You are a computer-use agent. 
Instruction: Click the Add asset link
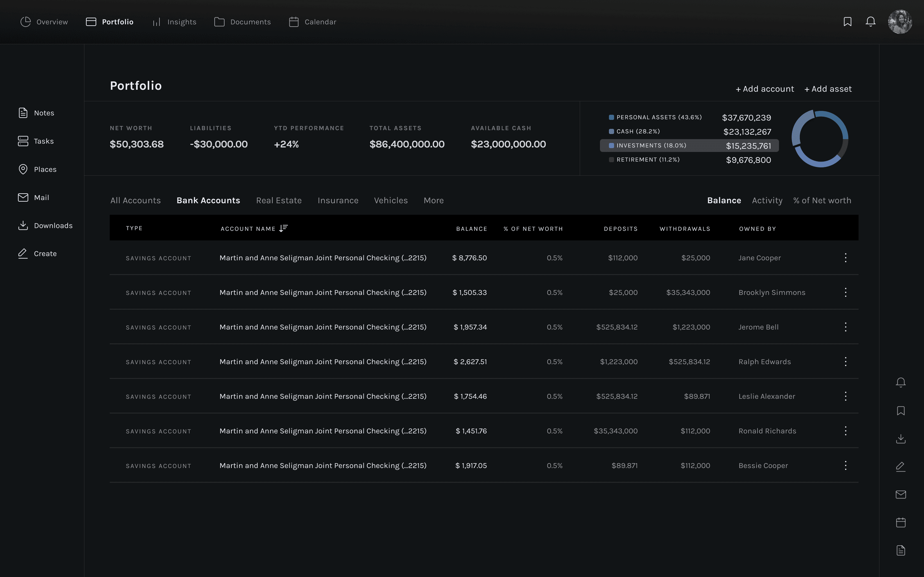tap(828, 89)
